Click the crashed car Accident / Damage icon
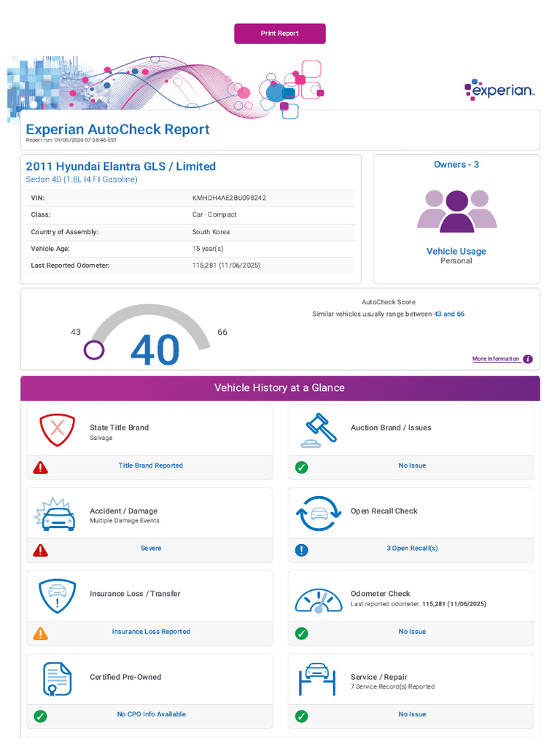560x747 pixels. click(x=55, y=514)
